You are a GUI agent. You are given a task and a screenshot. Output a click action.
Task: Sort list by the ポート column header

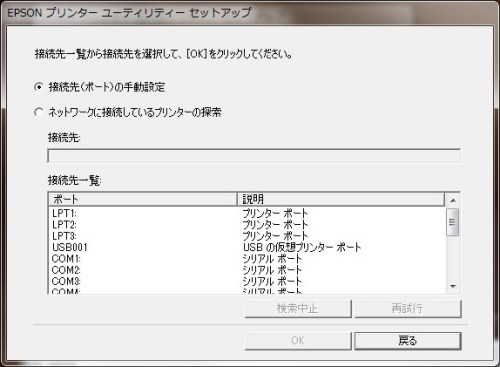coord(143,199)
